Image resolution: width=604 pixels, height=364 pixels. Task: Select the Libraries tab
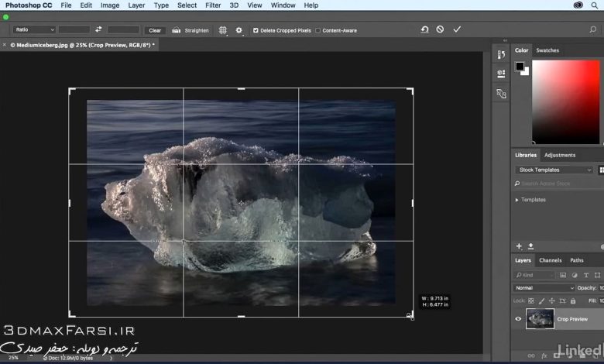(x=526, y=155)
